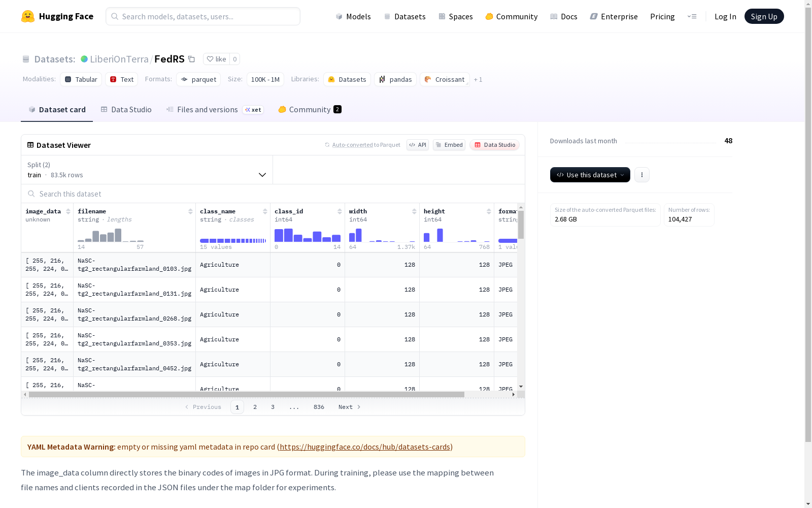Go to page 3 of the dataset
This screenshot has height=508, width=812.
(x=273, y=407)
